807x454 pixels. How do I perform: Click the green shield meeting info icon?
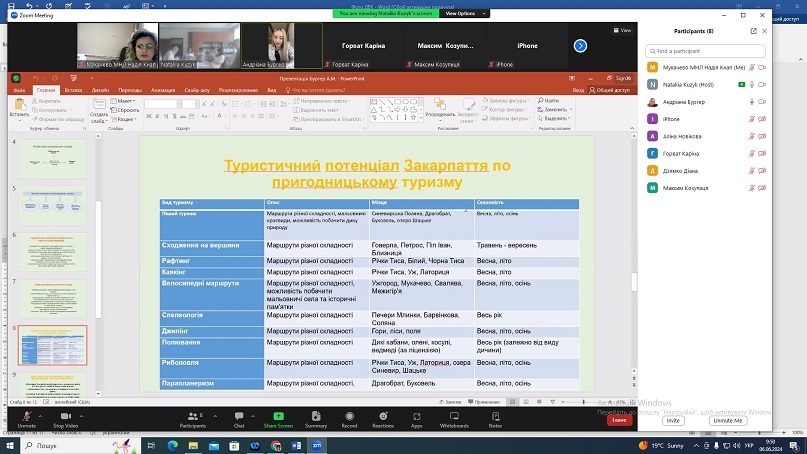point(16,78)
